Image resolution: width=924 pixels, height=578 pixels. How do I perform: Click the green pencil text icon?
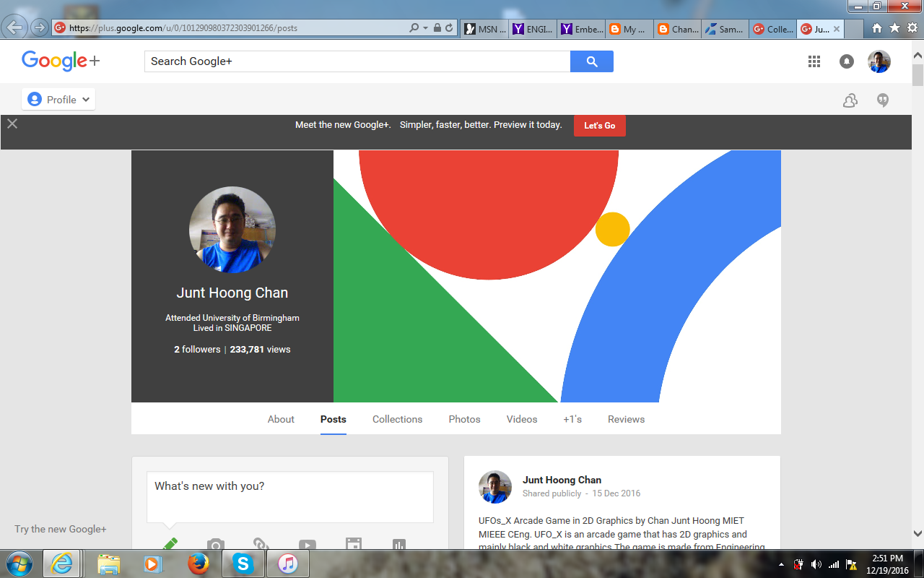[x=170, y=544]
